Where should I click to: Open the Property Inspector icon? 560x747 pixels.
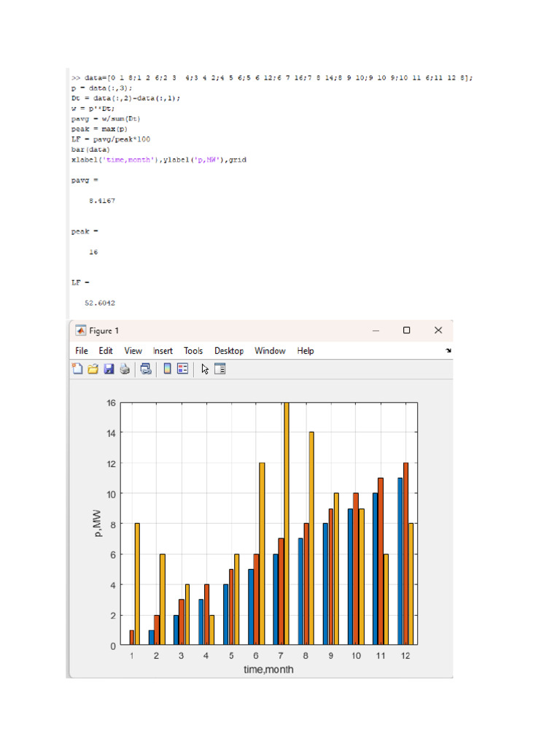(x=220, y=369)
